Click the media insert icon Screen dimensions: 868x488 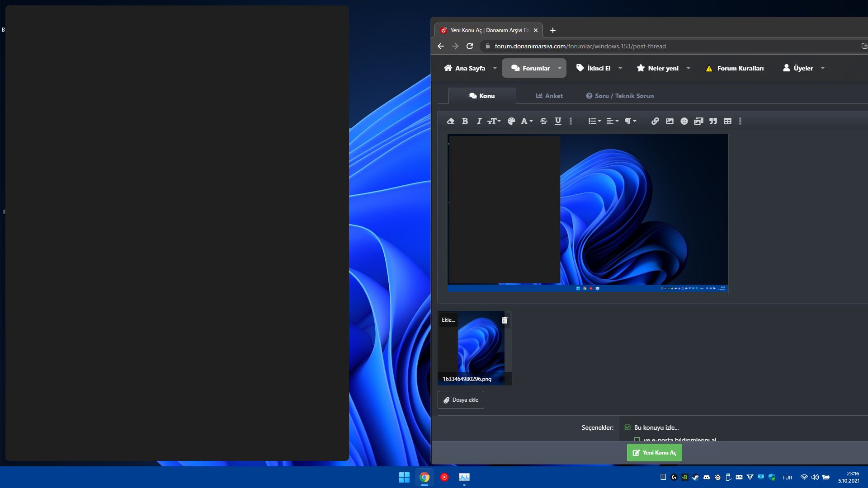tap(698, 121)
